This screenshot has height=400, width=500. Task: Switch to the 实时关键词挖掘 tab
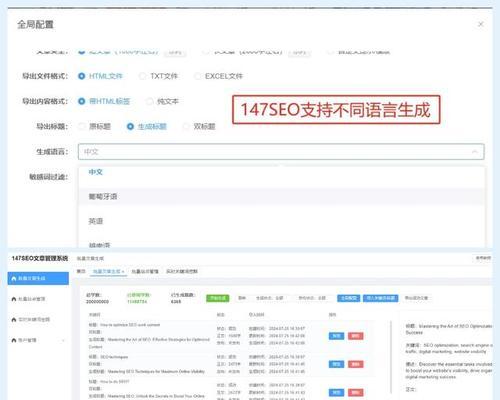(x=182, y=271)
